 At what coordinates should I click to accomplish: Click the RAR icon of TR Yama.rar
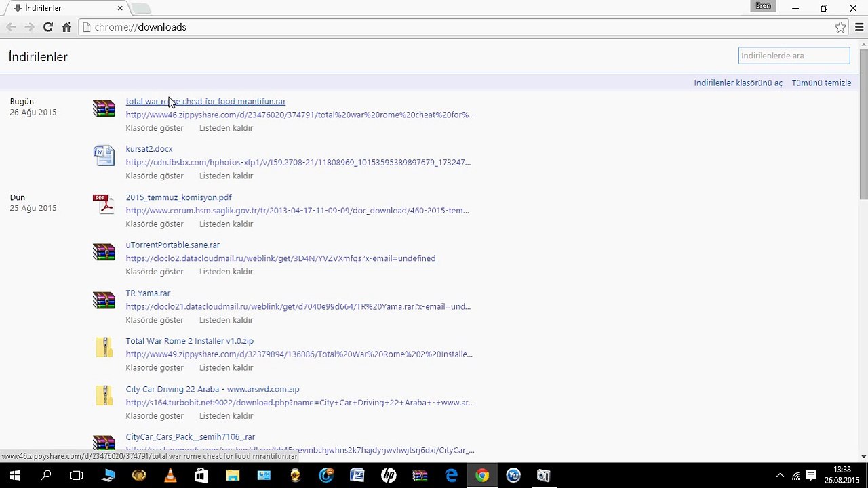(104, 300)
